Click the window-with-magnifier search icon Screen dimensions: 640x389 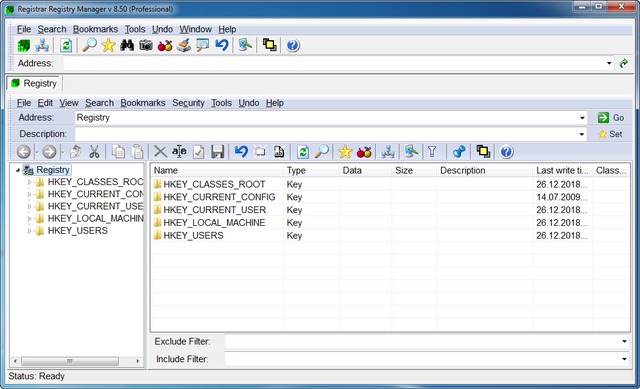[x=202, y=45]
